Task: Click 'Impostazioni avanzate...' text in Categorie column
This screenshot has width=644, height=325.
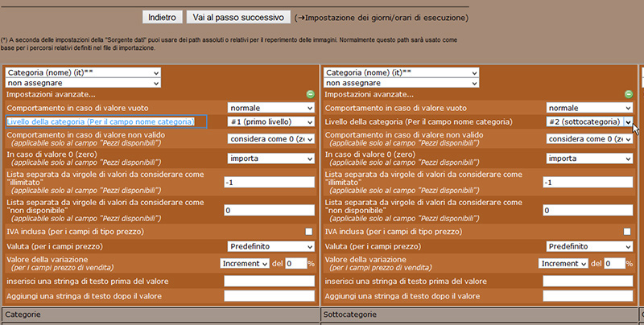Action: [x=51, y=95]
